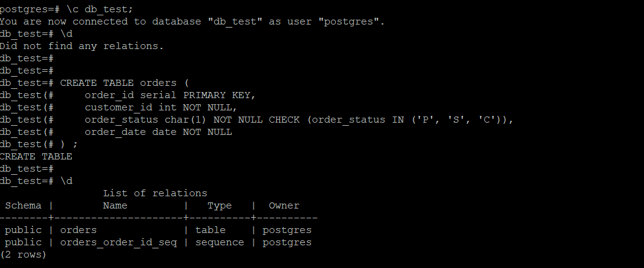
Task: Click the Schema column header
Action: (x=23, y=205)
